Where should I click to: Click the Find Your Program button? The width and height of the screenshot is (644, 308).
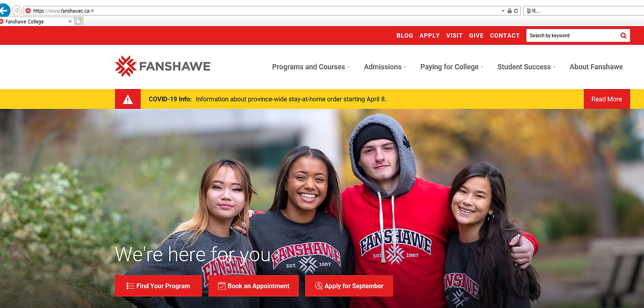pyautogui.click(x=158, y=286)
